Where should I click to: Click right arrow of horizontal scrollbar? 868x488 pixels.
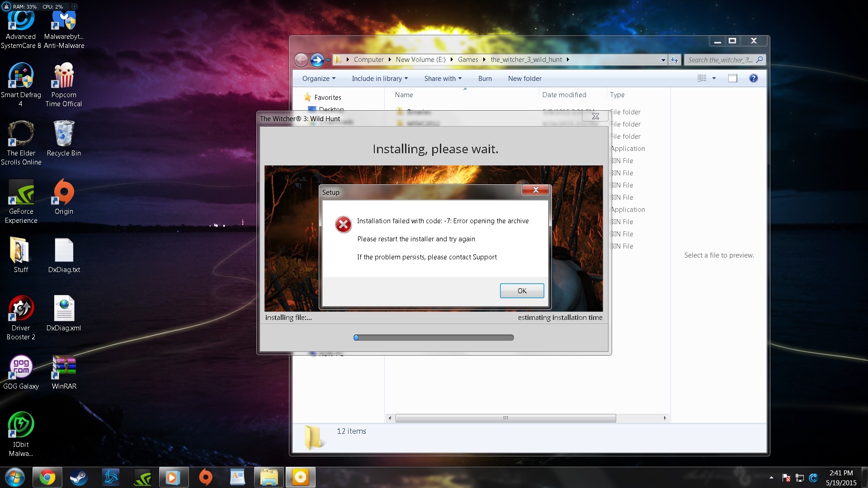tap(665, 418)
